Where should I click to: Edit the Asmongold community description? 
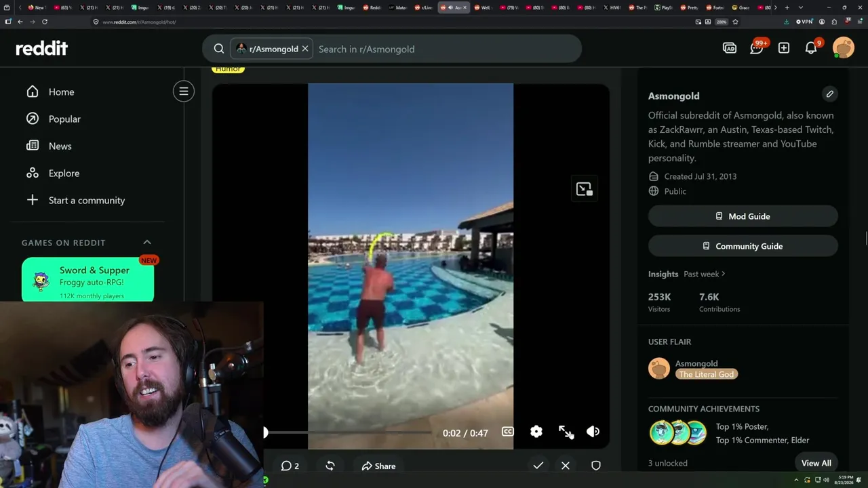point(829,94)
